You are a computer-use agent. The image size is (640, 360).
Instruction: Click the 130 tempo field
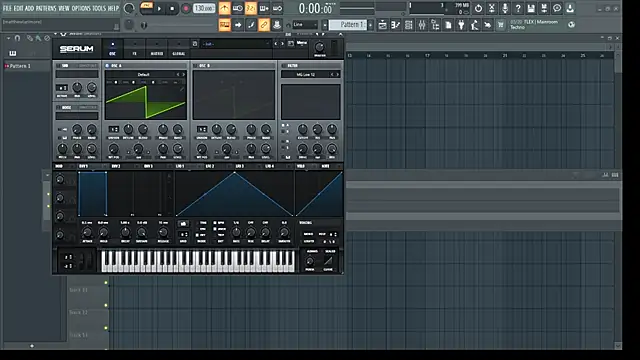point(204,8)
